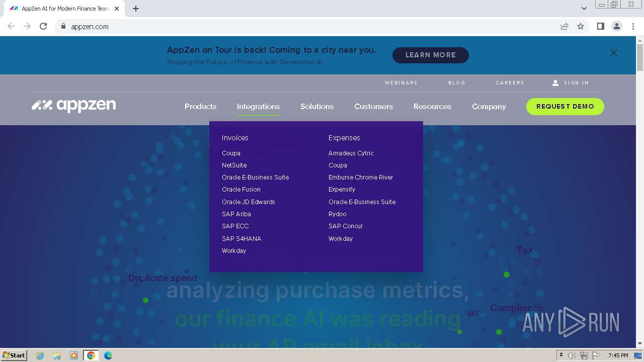The image size is (644, 362).
Task: Select Expensify integration
Action: pos(342,190)
